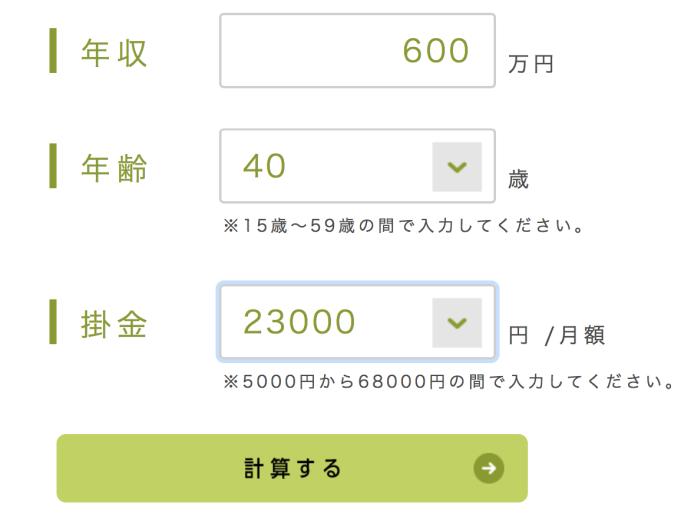Click the arrow icon on the 計算する button

[490, 468]
